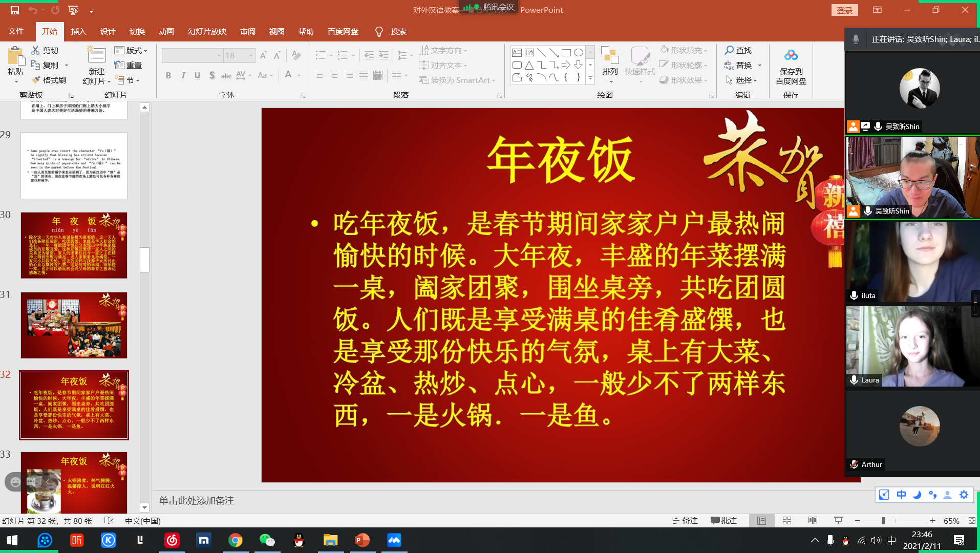
Task: Click the Cut (剪切) button
Action: (45, 50)
